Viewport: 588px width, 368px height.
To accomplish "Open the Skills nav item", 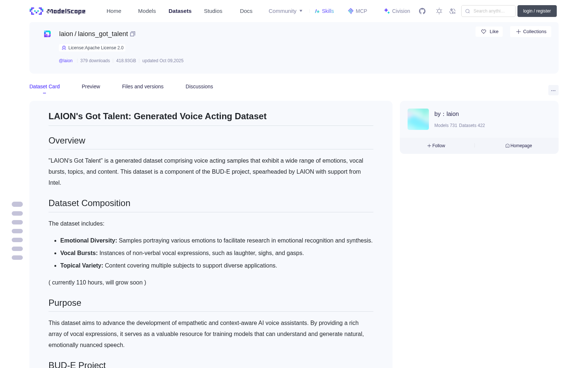I will coord(324,11).
